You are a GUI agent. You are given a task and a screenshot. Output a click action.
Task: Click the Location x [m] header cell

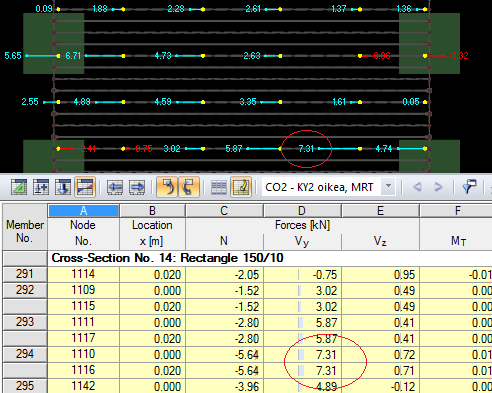point(152,233)
